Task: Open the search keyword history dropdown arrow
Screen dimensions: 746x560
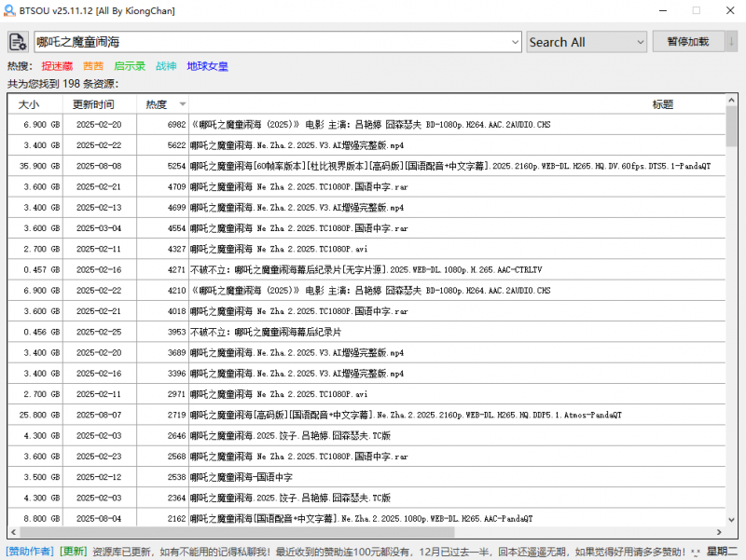Action: click(516, 42)
